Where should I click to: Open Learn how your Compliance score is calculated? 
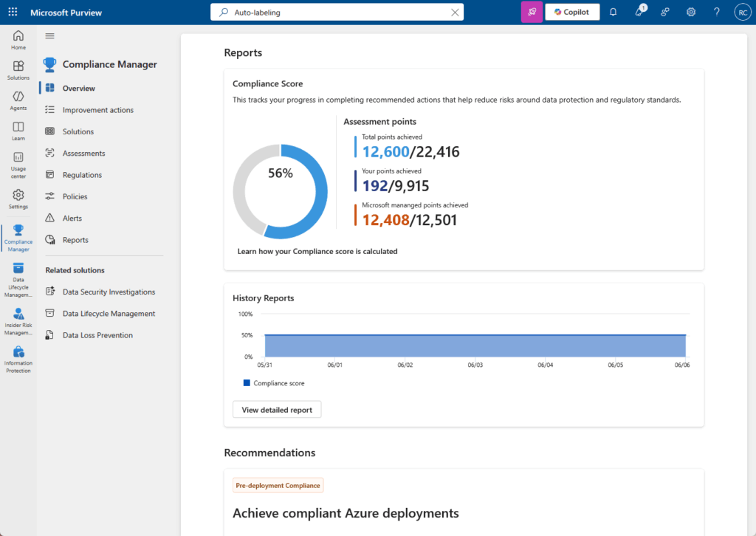point(317,251)
